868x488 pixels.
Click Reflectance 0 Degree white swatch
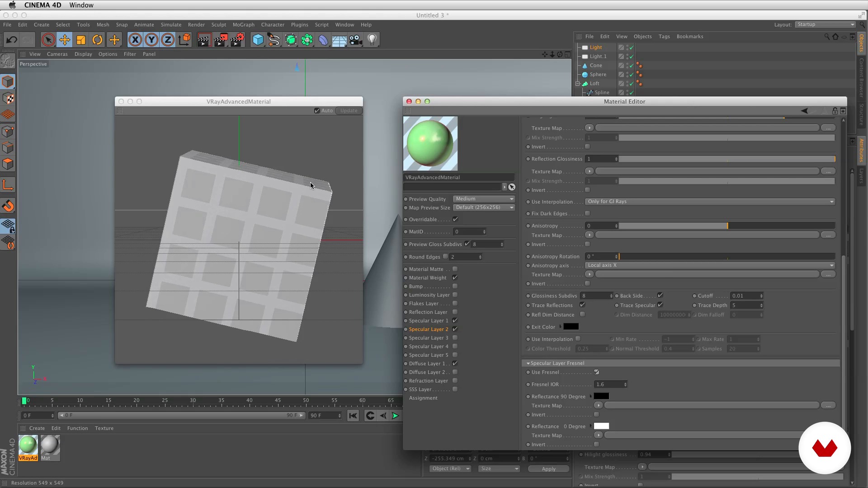(601, 426)
